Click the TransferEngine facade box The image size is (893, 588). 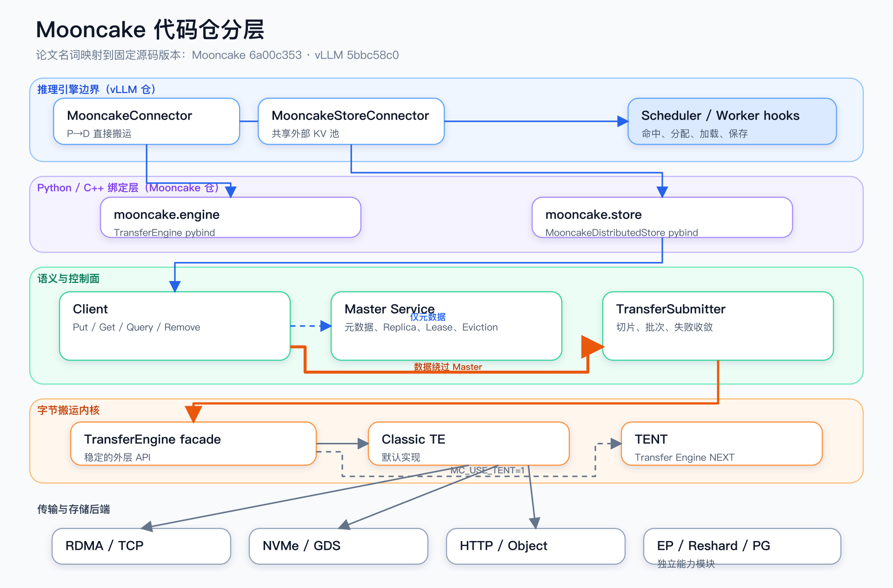tap(193, 444)
